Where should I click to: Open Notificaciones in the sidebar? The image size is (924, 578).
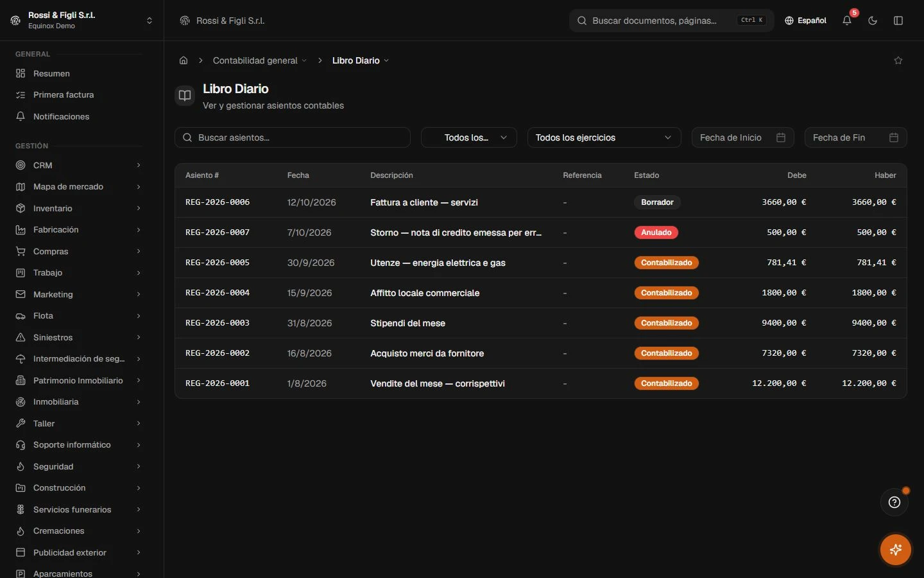pos(78,117)
